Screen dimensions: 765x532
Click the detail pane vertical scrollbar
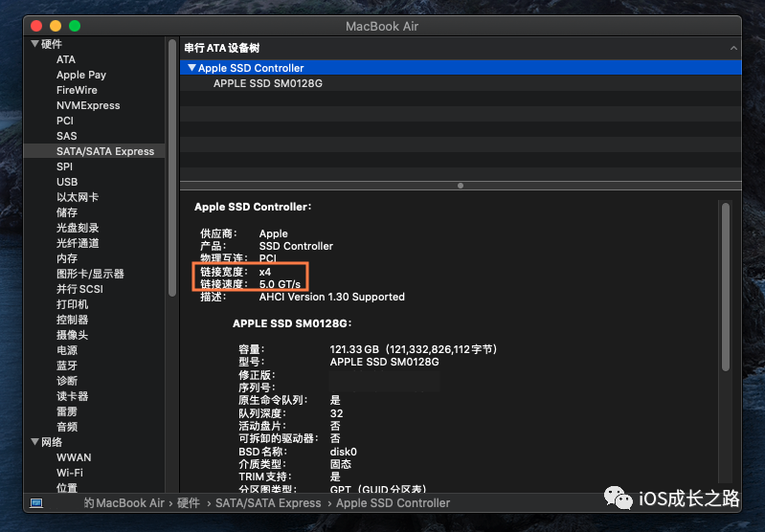click(726, 287)
